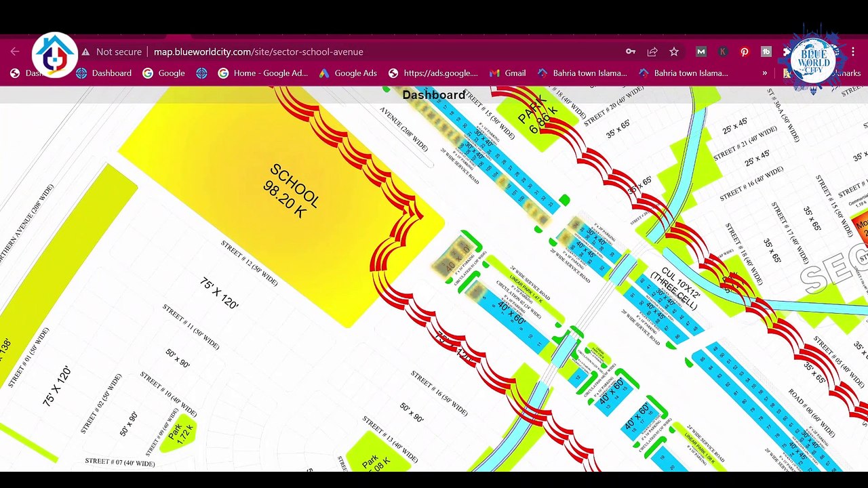Open the Google bookmark
This screenshot has width=868, height=488.
pyautogui.click(x=163, y=73)
